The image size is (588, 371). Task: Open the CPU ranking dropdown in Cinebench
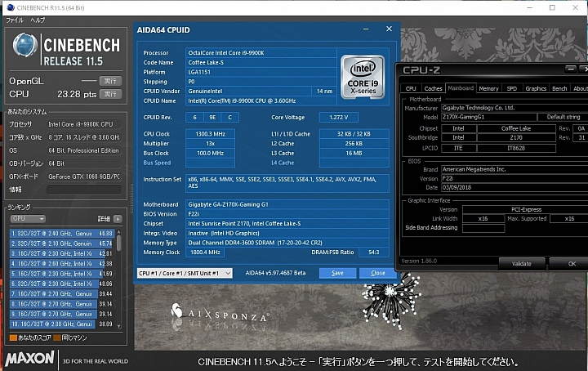[28, 219]
